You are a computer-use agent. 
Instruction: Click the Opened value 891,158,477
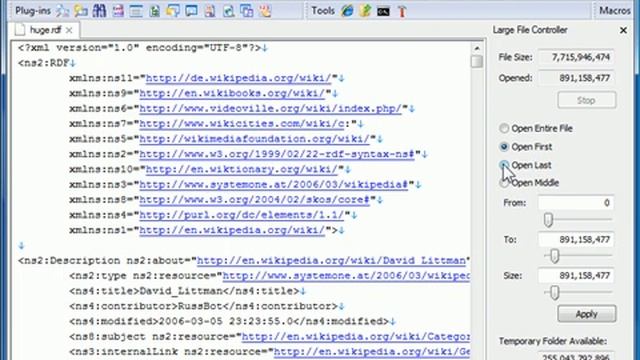576,78
